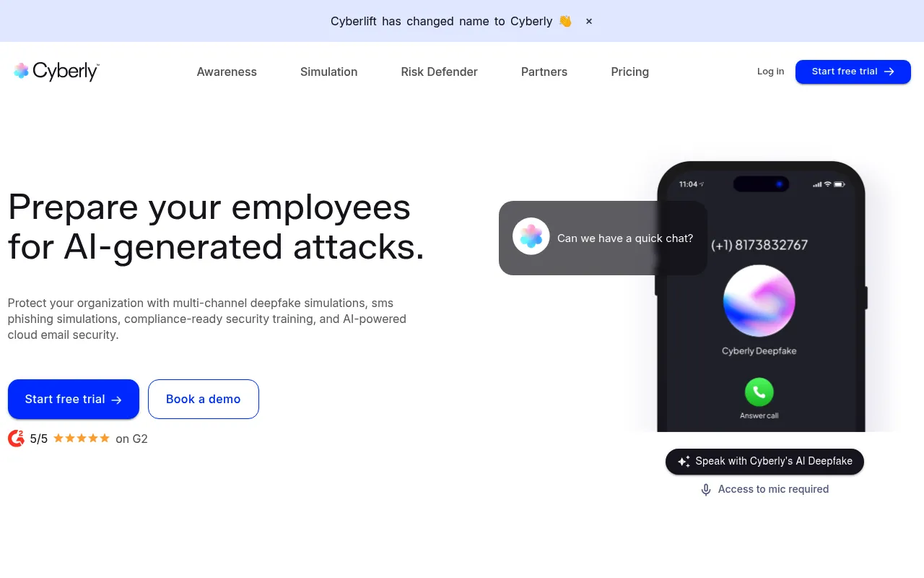Click the 'on G2' text

click(x=131, y=439)
